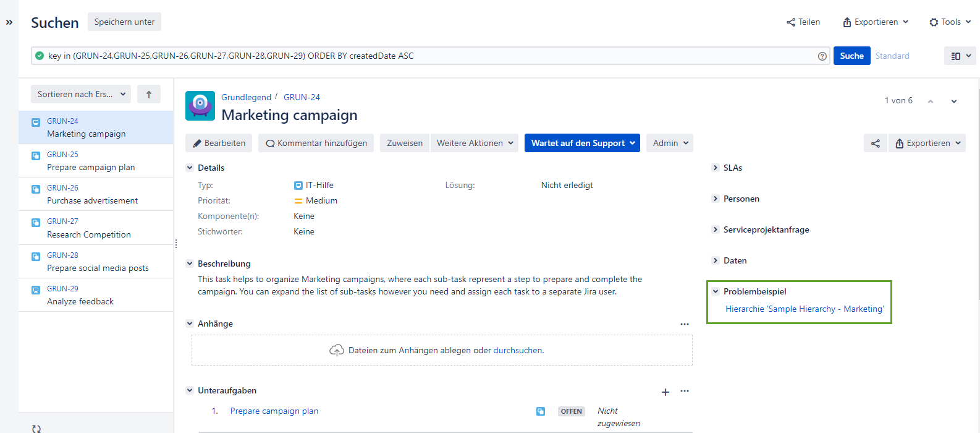Screen dimensions: 980x433
Task: Open the Unteraufgaben three-dots options menu
Action: (685, 391)
